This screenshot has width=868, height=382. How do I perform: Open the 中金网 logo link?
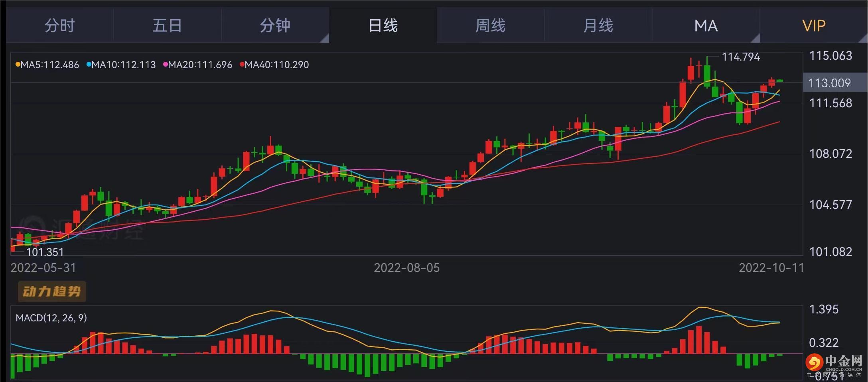[834, 363]
